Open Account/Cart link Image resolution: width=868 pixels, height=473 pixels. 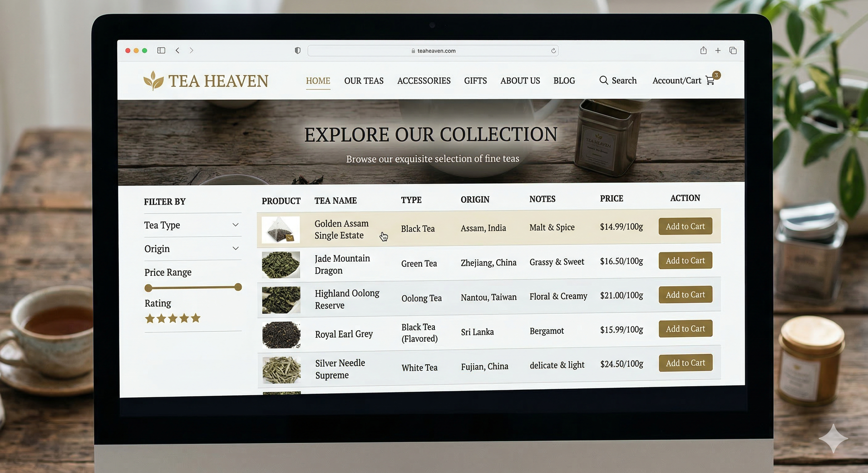677,80
